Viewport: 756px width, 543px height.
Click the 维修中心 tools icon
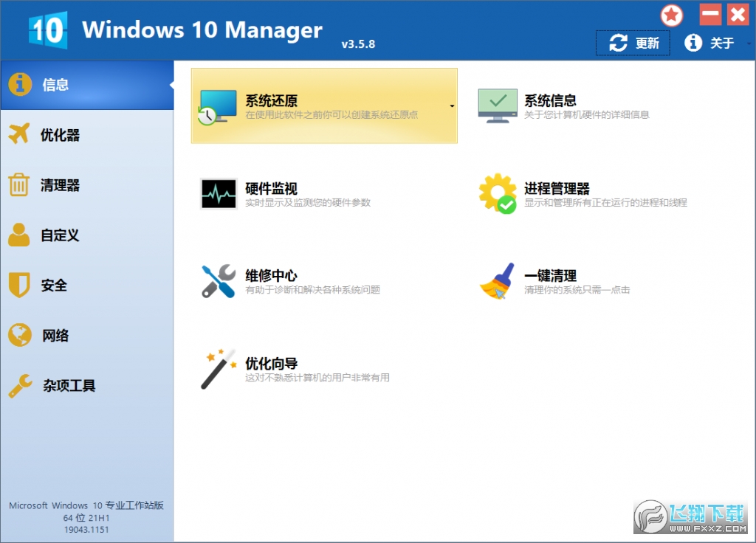(219, 281)
